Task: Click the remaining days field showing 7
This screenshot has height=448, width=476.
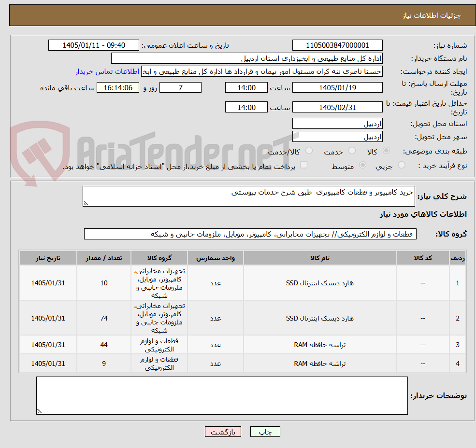Action: (180, 88)
